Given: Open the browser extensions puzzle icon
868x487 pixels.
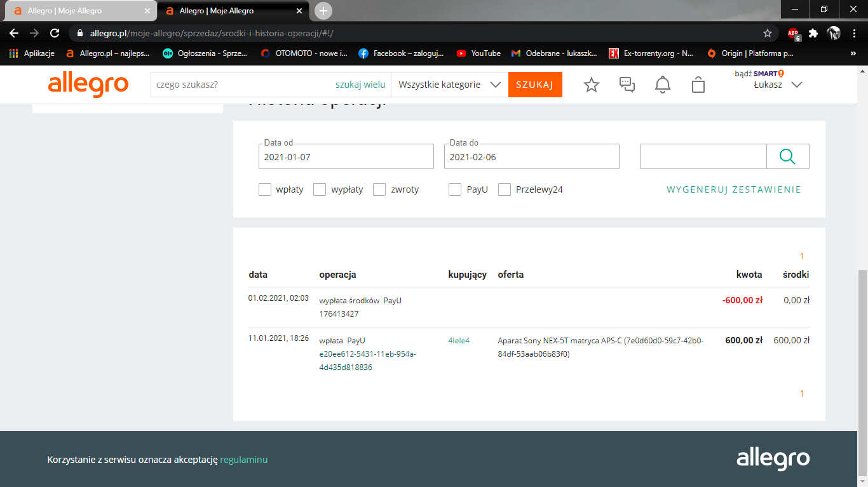Looking at the screenshot, I should tap(813, 33).
